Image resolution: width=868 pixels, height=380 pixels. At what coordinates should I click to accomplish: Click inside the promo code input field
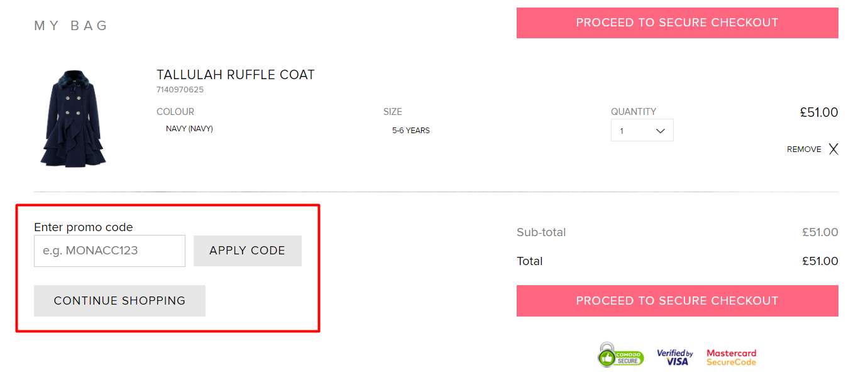click(109, 251)
